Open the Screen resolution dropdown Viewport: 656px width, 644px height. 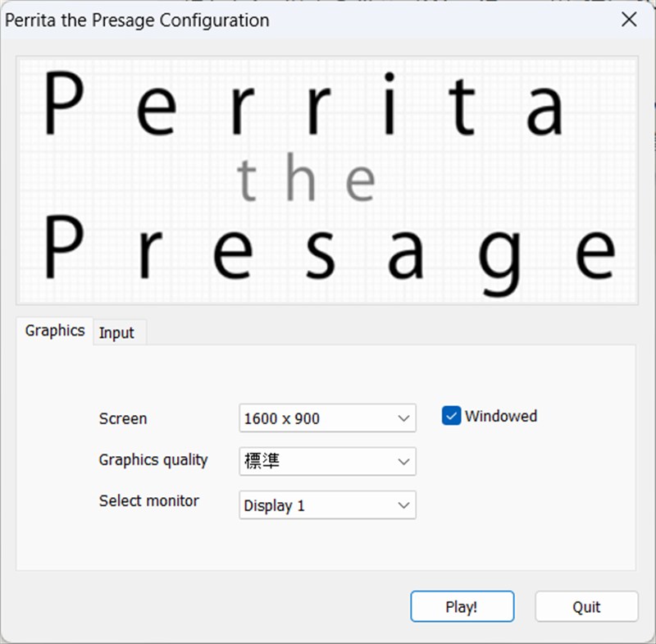click(326, 418)
